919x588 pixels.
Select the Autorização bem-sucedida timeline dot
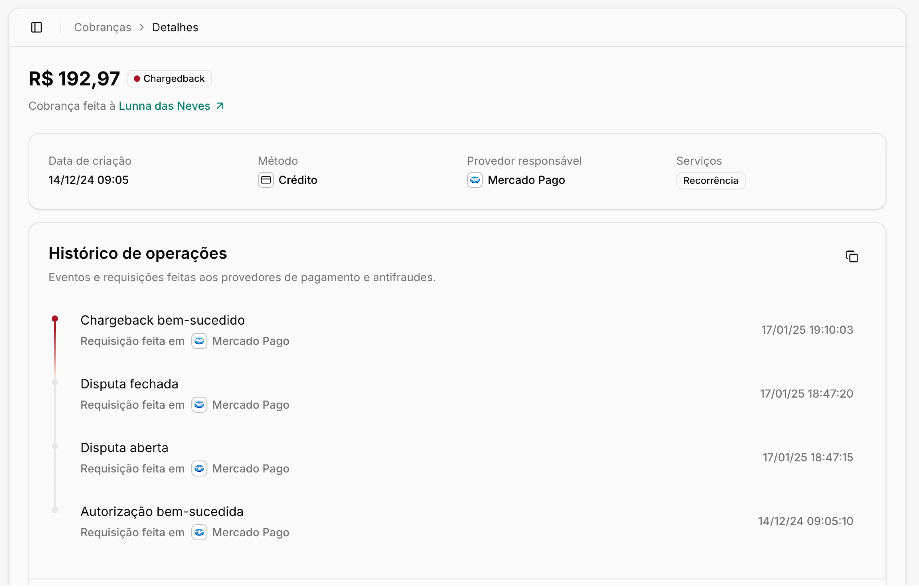coord(55,510)
